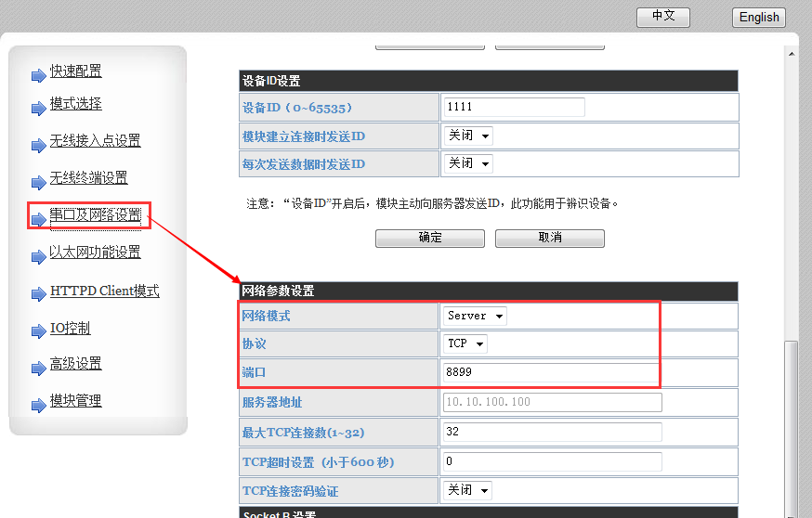Click the arrow icon next to IO控制

click(x=38, y=332)
